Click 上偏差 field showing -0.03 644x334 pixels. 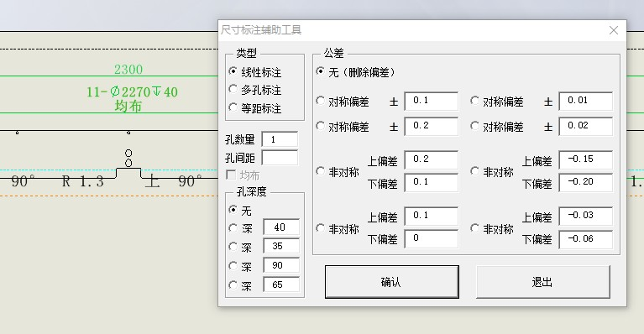pos(586,217)
